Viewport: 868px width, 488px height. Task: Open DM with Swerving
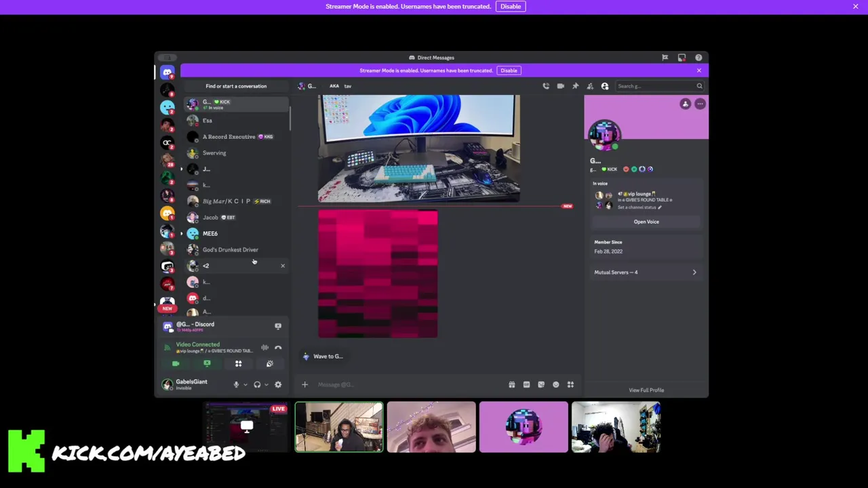(236, 153)
